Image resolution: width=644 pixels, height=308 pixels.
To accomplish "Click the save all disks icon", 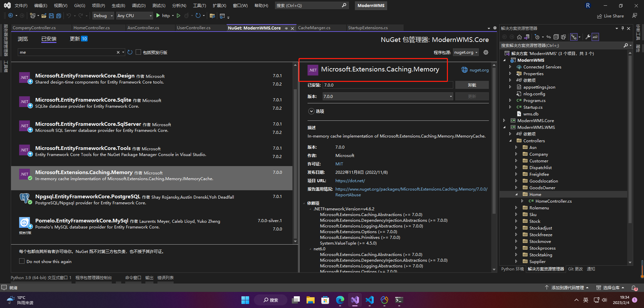I will 59,16.
